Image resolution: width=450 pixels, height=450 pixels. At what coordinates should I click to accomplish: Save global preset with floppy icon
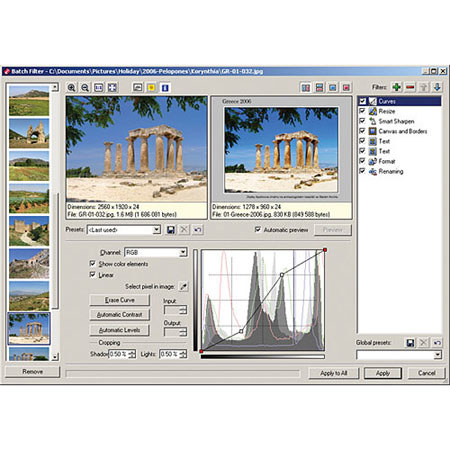point(410,342)
